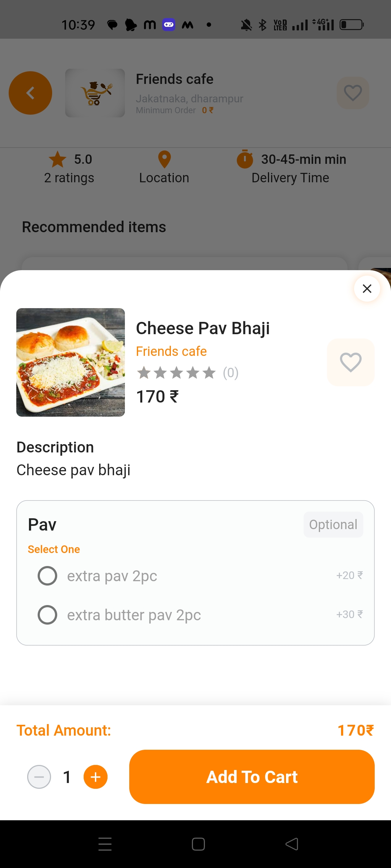
Task: Tap the Location pin icon
Action: point(164,159)
